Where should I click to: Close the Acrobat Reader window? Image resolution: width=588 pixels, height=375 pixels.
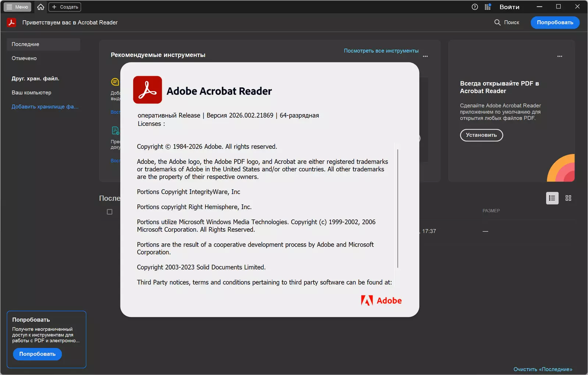pos(577,7)
